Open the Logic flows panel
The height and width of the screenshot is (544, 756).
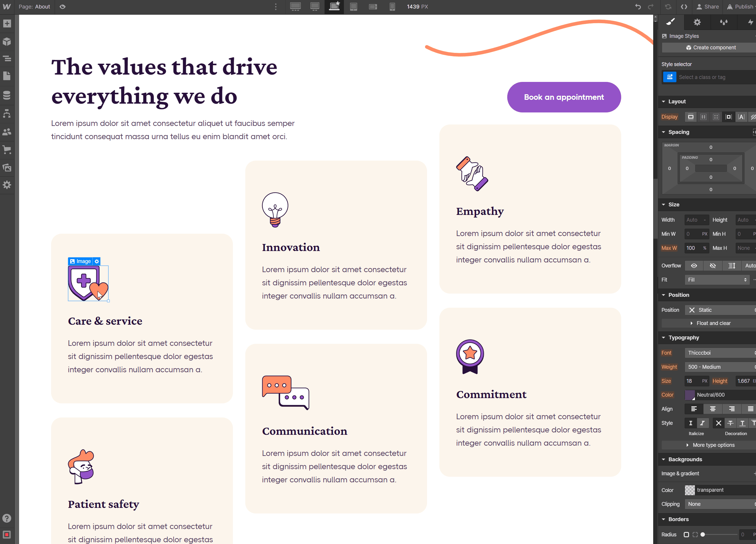pyautogui.click(x=7, y=114)
